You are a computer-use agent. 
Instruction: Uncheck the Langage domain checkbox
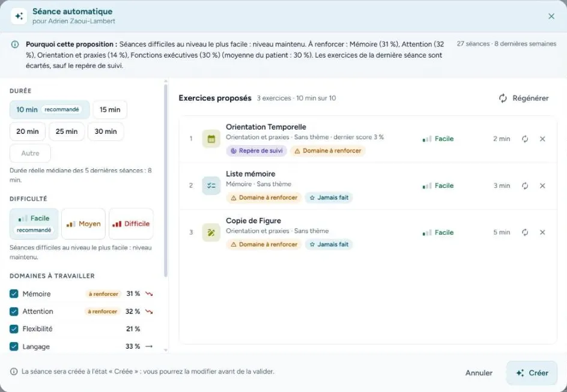tap(14, 346)
